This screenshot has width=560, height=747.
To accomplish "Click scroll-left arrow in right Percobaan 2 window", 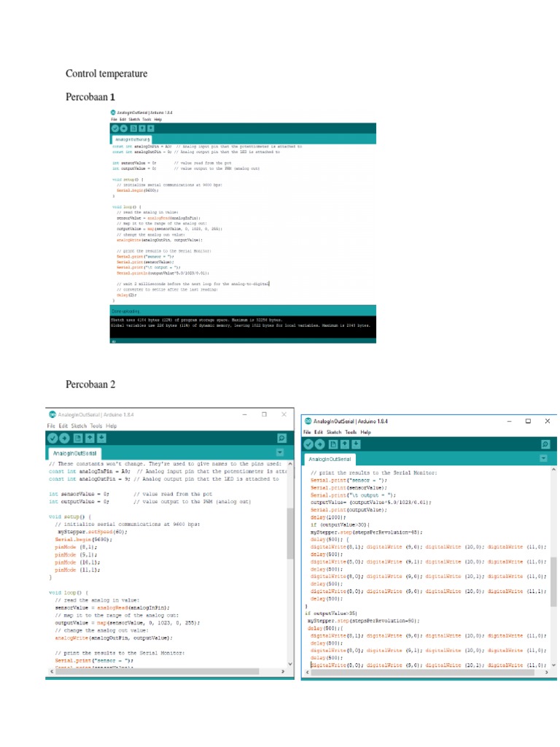I will tap(307, 673).
